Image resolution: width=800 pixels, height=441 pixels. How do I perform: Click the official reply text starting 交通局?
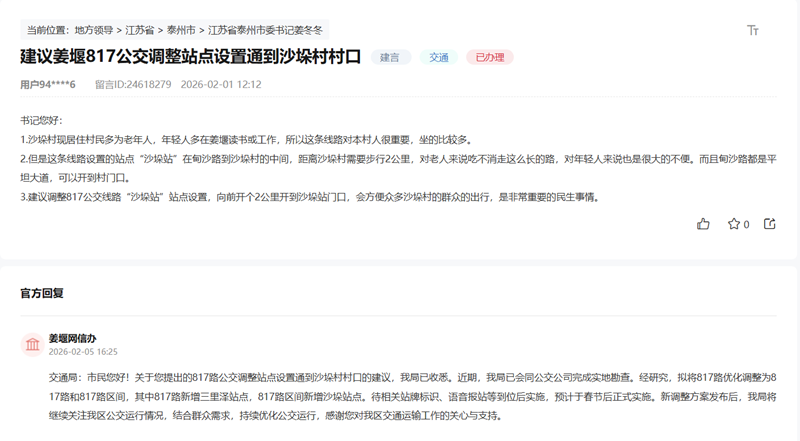[412, 397]
